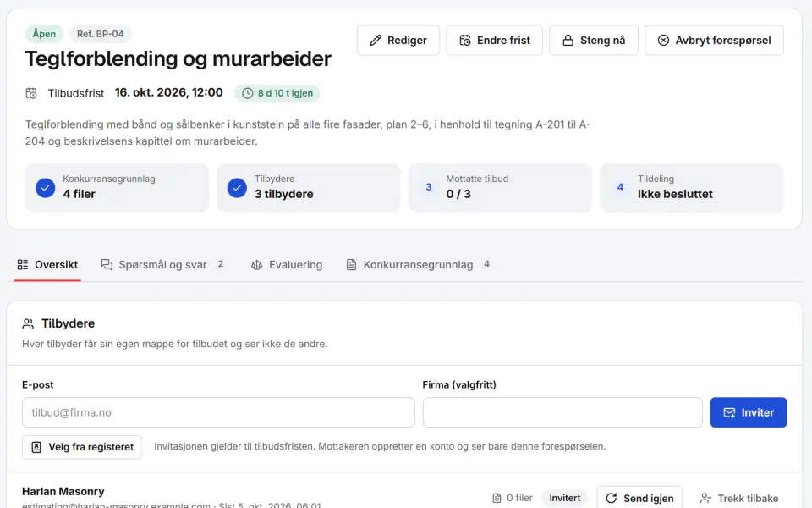Image resolution: width=812 pixels, height=508 pixels.
Task: Choose a bidder via Velg fra registeret
Action: [82, 447]
